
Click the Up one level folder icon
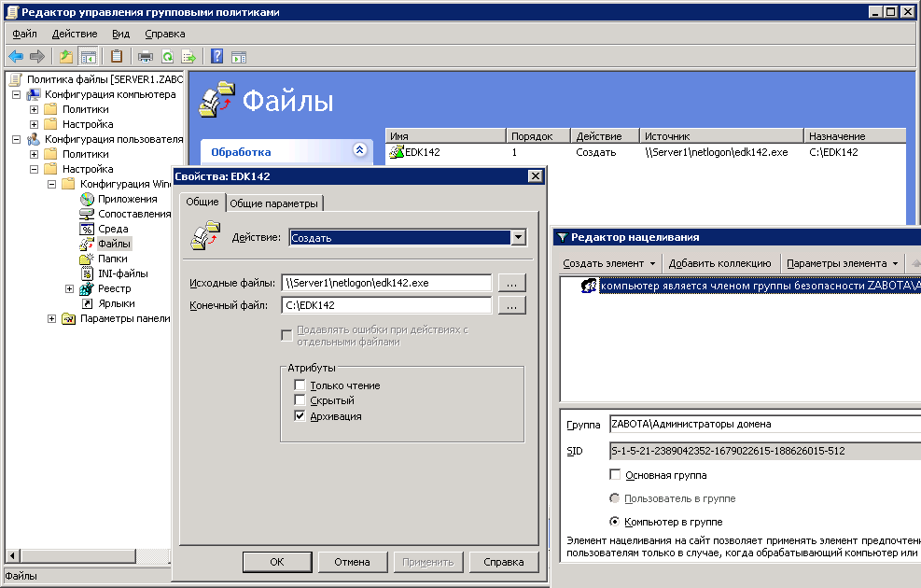(x=66, y=56)
